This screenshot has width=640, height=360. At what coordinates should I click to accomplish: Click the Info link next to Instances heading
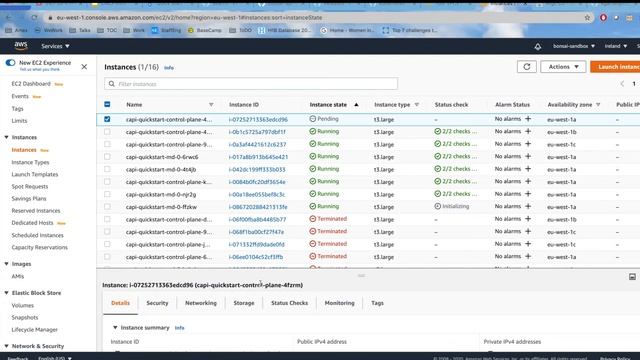tap(169, 68)
